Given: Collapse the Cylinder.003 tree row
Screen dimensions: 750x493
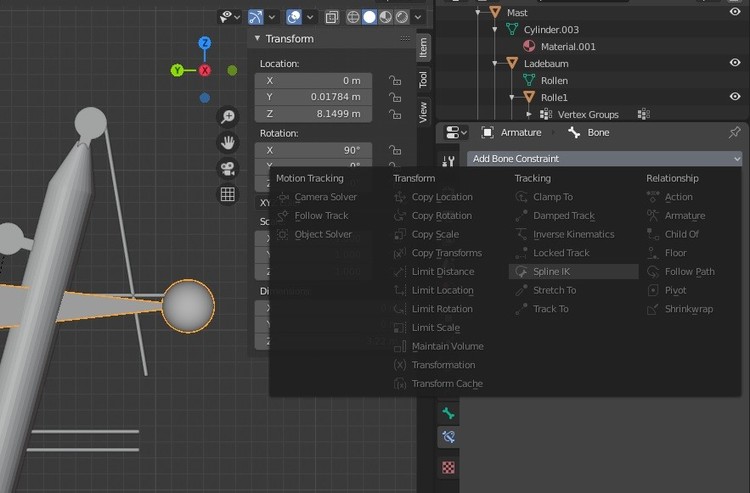Looking at the screenshot, I should coord(495,30).
